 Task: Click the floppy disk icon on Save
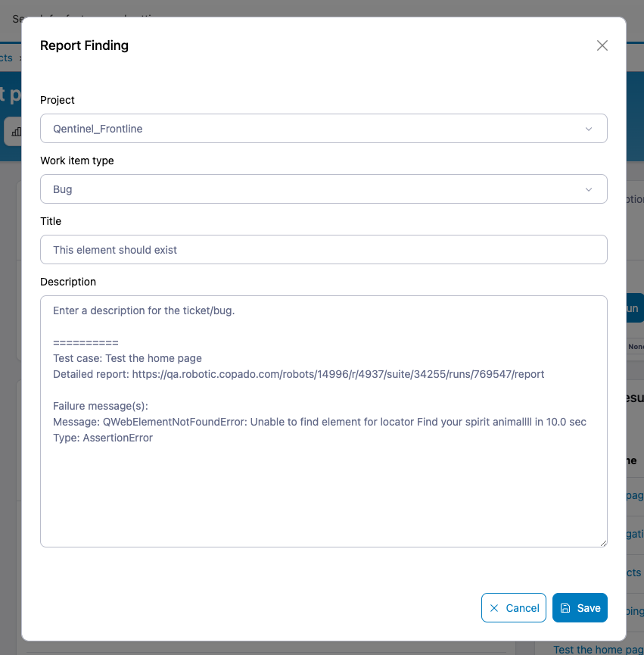pyautogui.click(x=565, y=608)
